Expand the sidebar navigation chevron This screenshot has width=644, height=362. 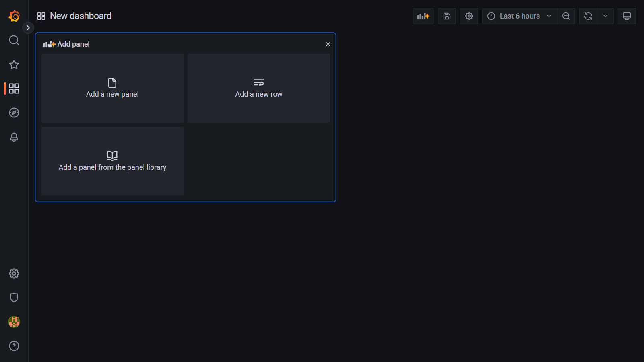click(28, 28)
